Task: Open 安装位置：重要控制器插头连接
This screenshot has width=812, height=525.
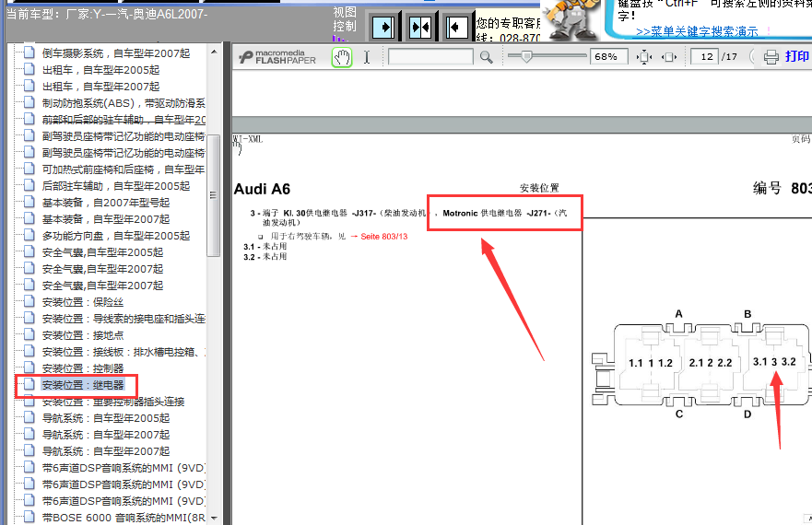Action: (112, 402)
